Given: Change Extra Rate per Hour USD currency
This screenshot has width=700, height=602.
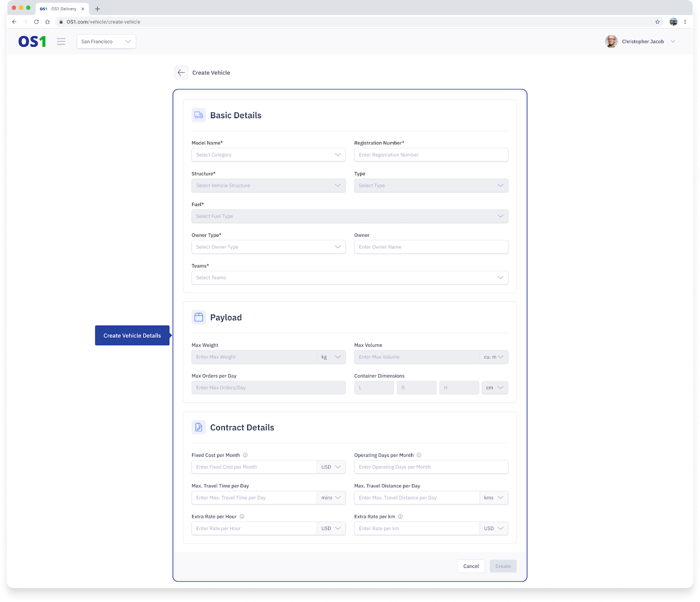Looking at the screenshot, I should pyautogui.click(x=331, y=528).
